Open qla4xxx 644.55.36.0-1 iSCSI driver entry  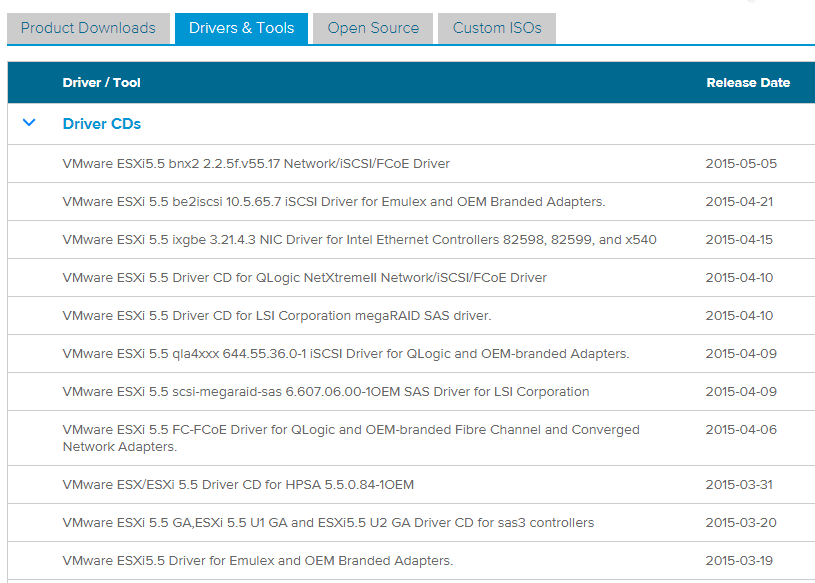click(346, 353)
